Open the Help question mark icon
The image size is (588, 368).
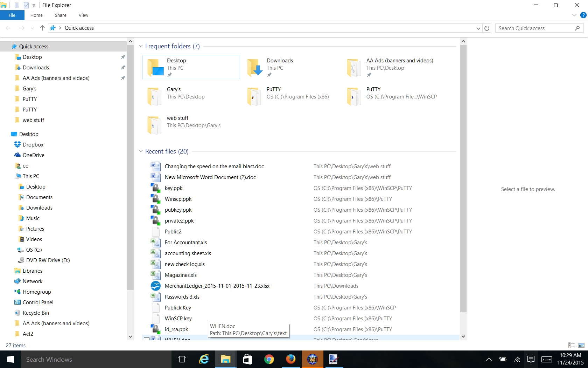point(583,15)
